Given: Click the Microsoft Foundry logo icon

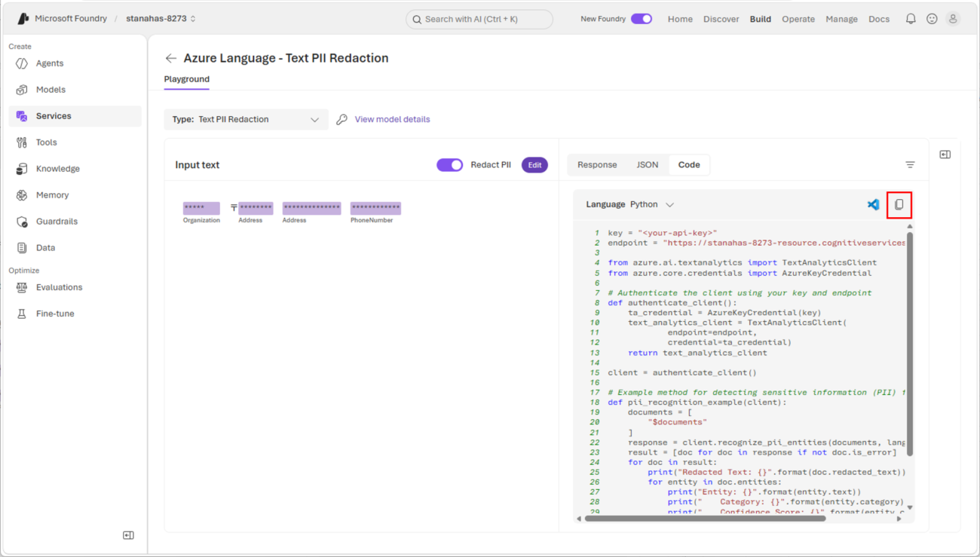Looking at the screenshot, I should [x=23, y=19].
